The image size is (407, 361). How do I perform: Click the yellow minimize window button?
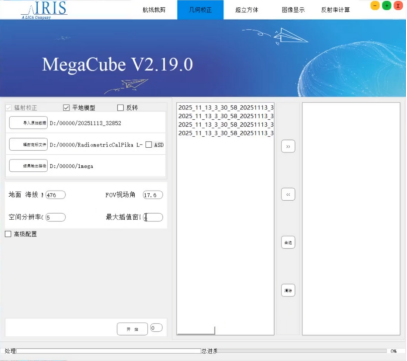[x=375, y=5]
